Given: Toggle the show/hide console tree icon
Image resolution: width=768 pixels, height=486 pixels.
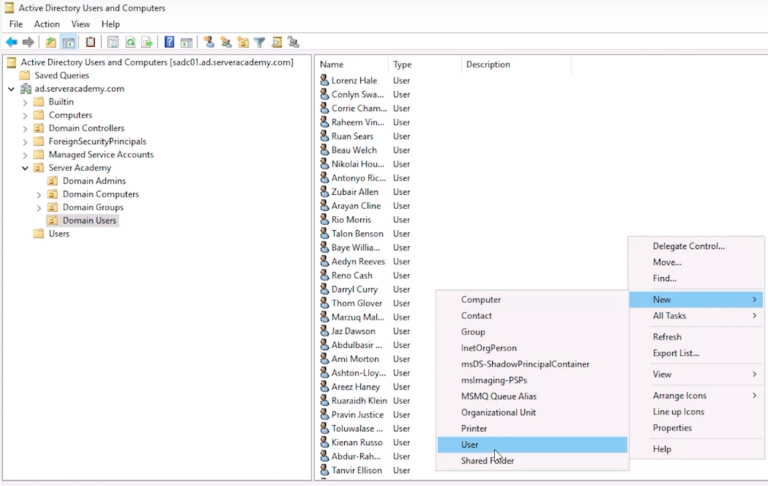Looking at the screenshot, I should [x=68, y=42].
